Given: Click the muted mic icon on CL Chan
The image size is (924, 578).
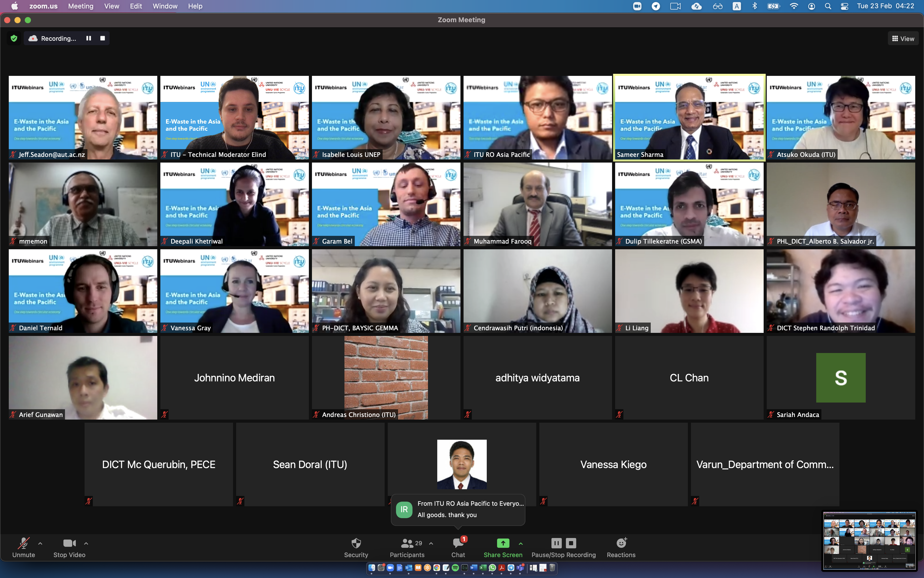Looking at the screenshot, I should coord(619,414).
